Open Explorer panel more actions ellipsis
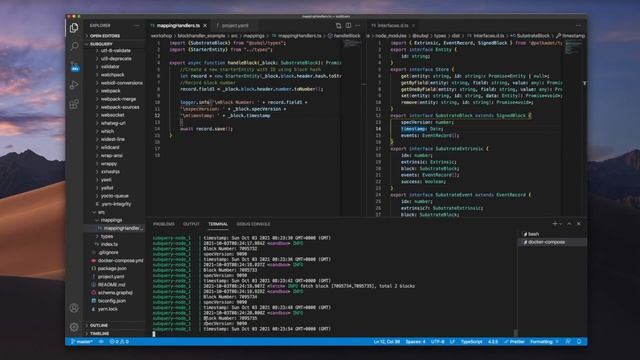 pos(137,25)
